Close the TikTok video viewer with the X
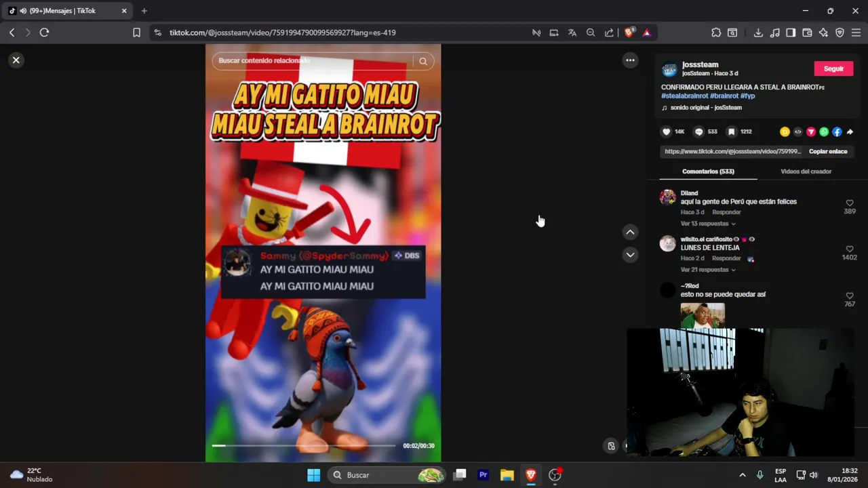 point(16,60)
